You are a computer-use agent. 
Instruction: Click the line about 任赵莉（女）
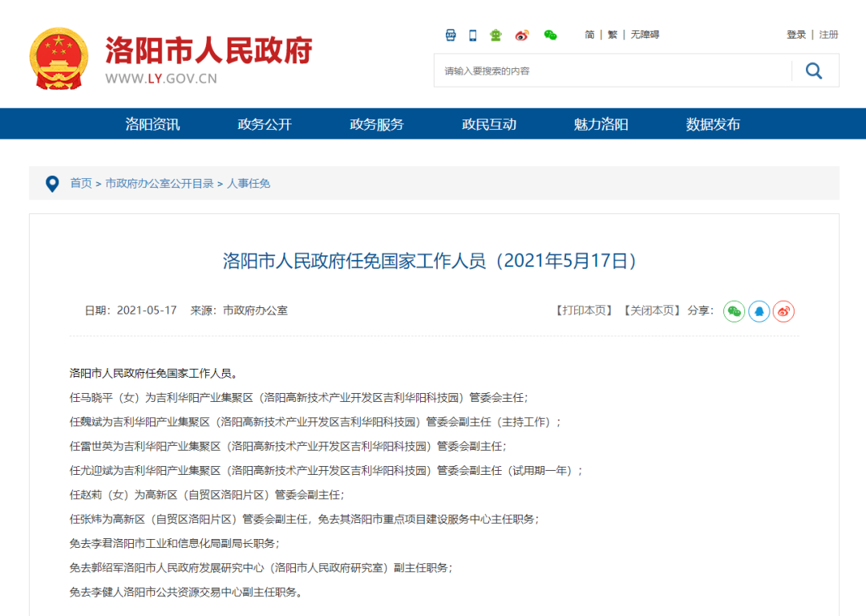pyautogui.click(x=207, y=495)
